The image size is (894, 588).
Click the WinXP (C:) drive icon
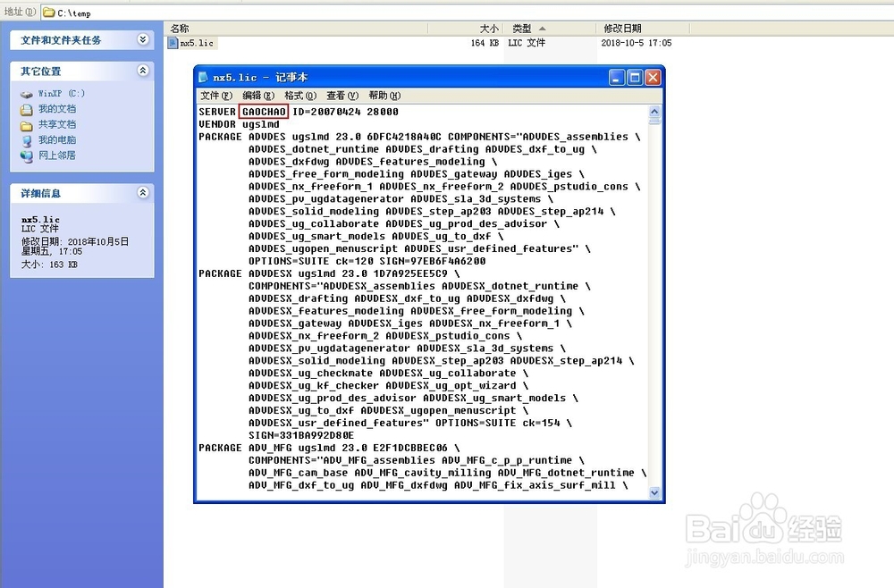pyautogui.click(x=26, y=94)
